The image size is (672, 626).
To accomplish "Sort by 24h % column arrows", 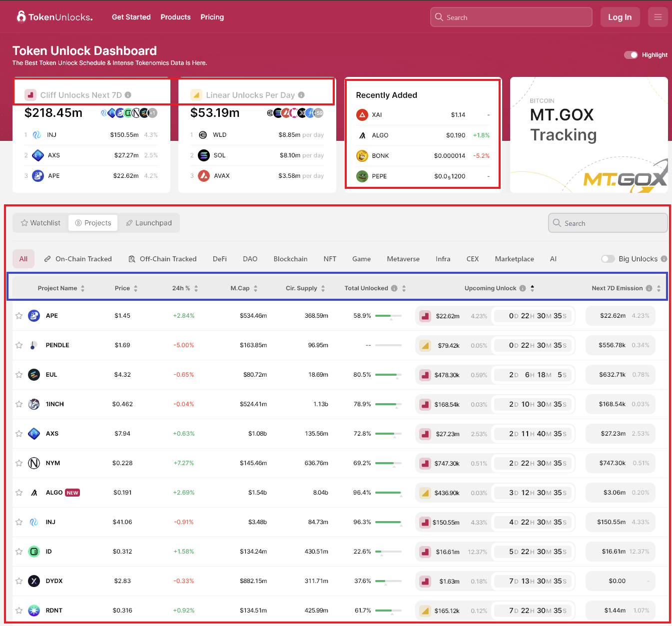I will point(196,288).
